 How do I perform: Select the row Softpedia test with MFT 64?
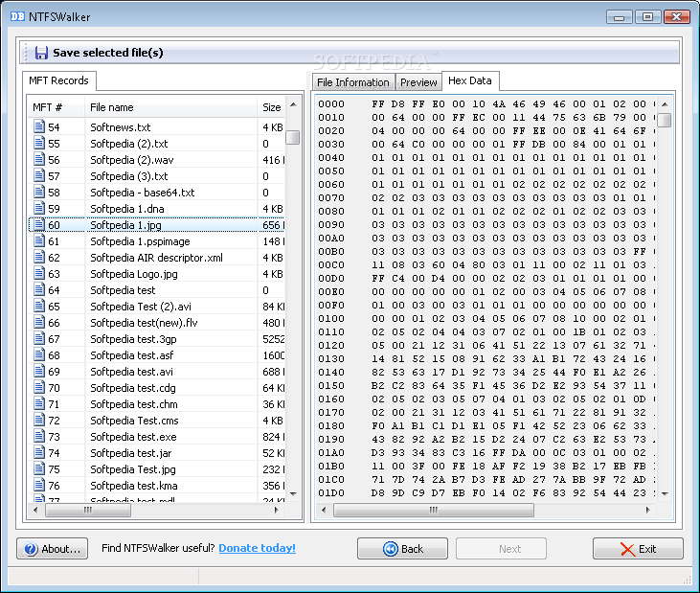click(x=157, y=290)
